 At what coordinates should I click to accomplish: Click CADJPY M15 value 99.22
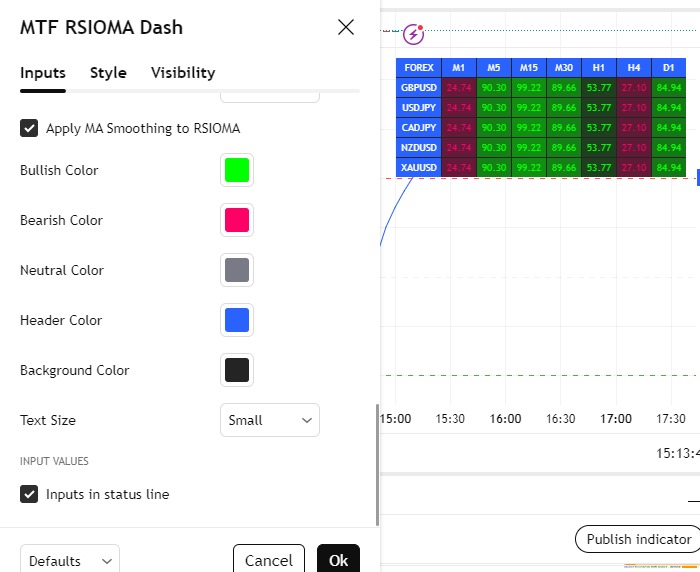(x=529, y=128)
